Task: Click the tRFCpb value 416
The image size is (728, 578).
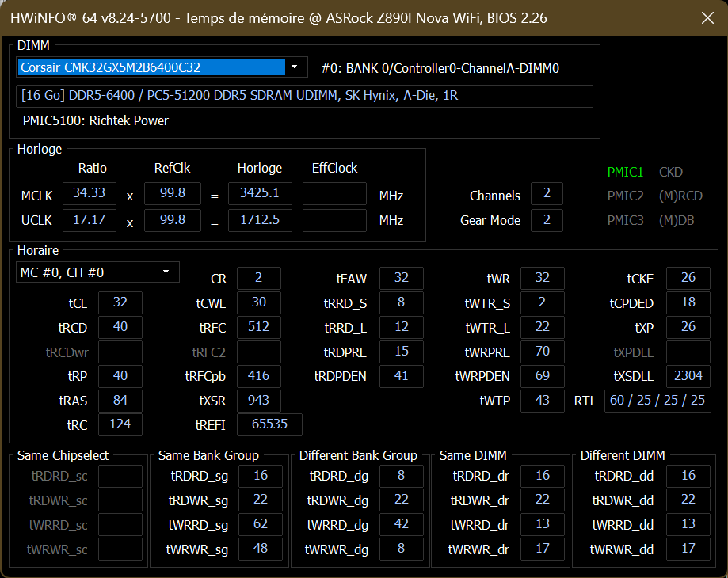Action: coord(258,376)
